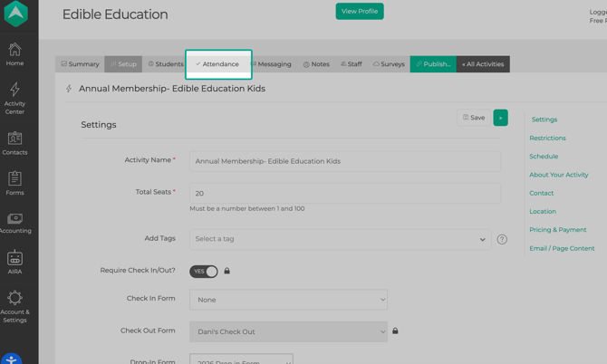Screen dimensions: 607x364
Task: Save the activity settings
Action: 474,118
